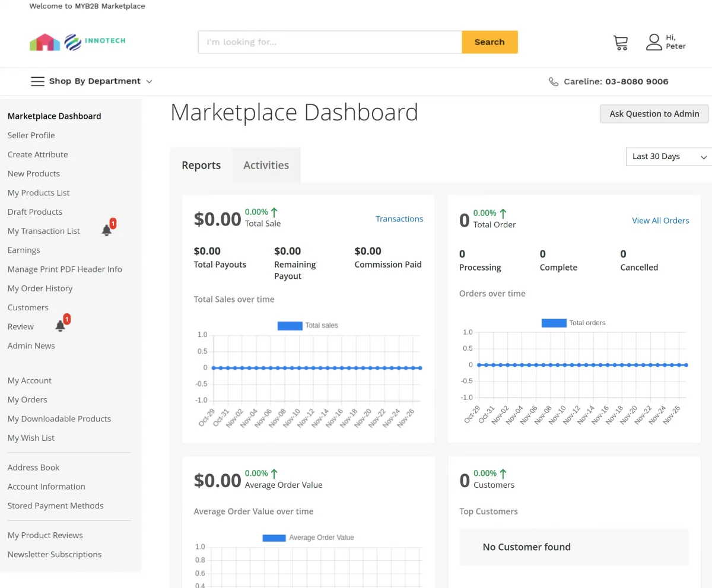
Task: Open the Last 30 Days dropdown
Action: [x=668, y=156]
